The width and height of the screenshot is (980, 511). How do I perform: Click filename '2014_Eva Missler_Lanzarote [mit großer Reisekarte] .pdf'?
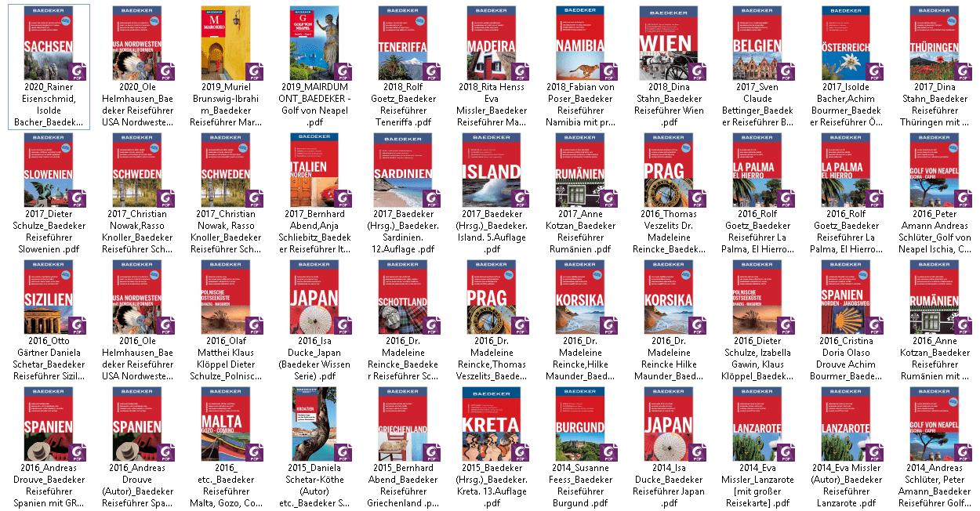point(758,485)
